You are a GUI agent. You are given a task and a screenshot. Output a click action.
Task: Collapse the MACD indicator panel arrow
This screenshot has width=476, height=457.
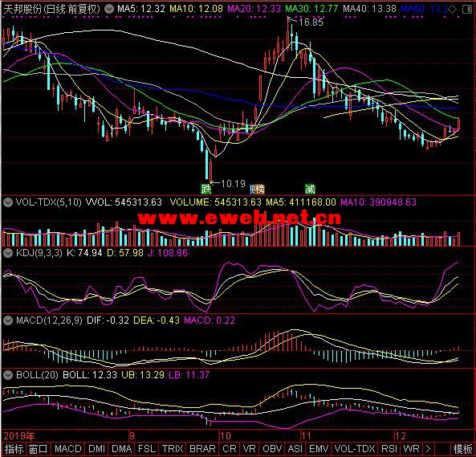(x=8, y=320)
